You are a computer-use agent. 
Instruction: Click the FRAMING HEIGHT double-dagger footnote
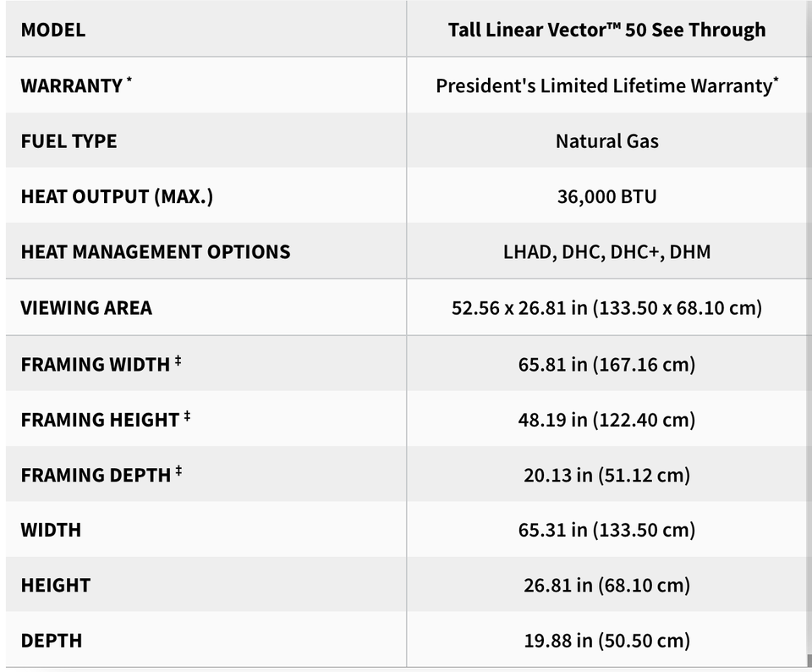click(187, 416)
